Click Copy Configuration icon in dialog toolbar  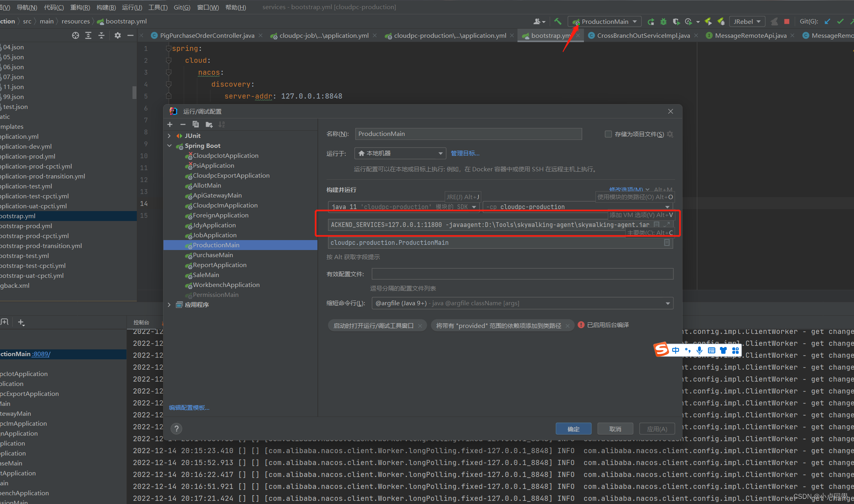195,124
